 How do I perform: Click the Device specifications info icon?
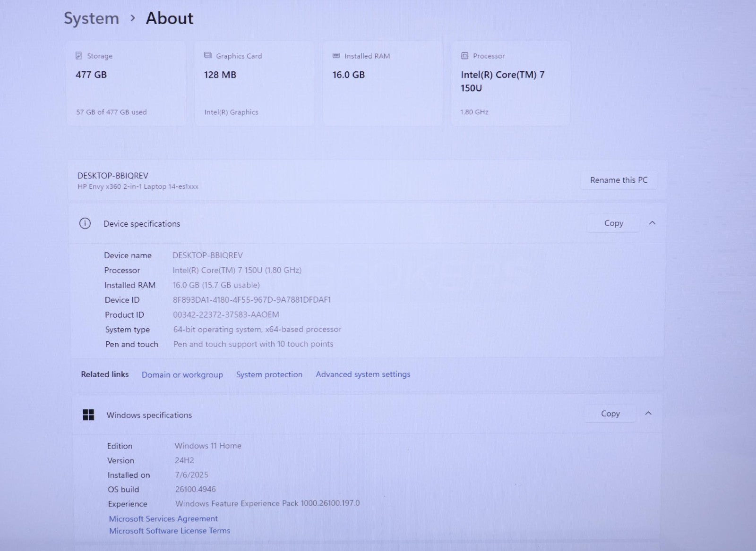[x=85, y=223]
